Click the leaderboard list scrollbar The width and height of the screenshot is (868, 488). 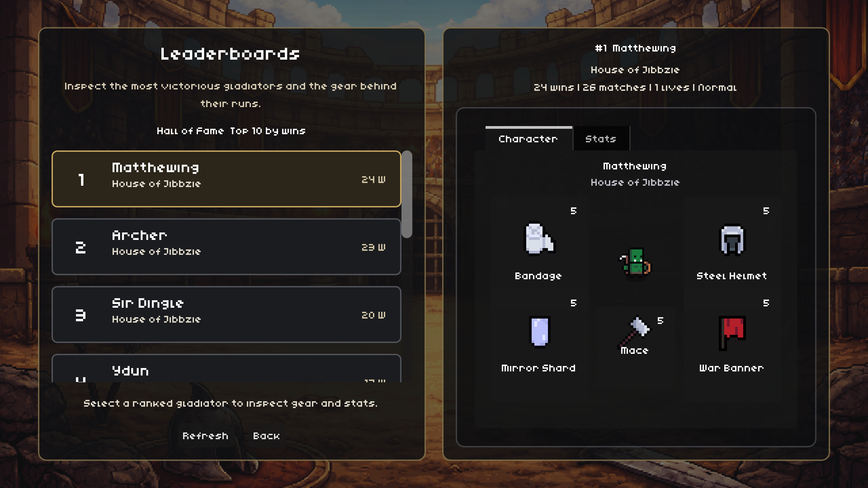click(x=407, y=195)
